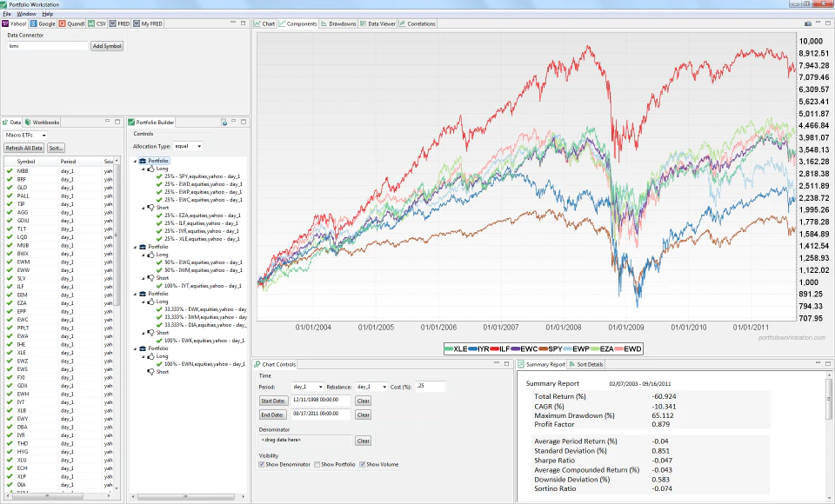Click the EWD legend color swatch
835x504 pixels.
[x=618, y=349]
